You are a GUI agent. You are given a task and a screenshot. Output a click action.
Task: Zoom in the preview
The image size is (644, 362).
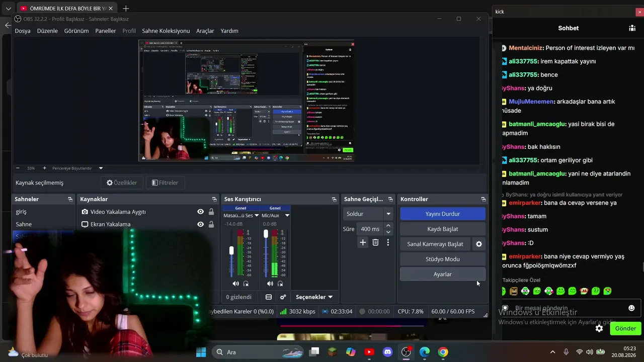pos(44,168)
